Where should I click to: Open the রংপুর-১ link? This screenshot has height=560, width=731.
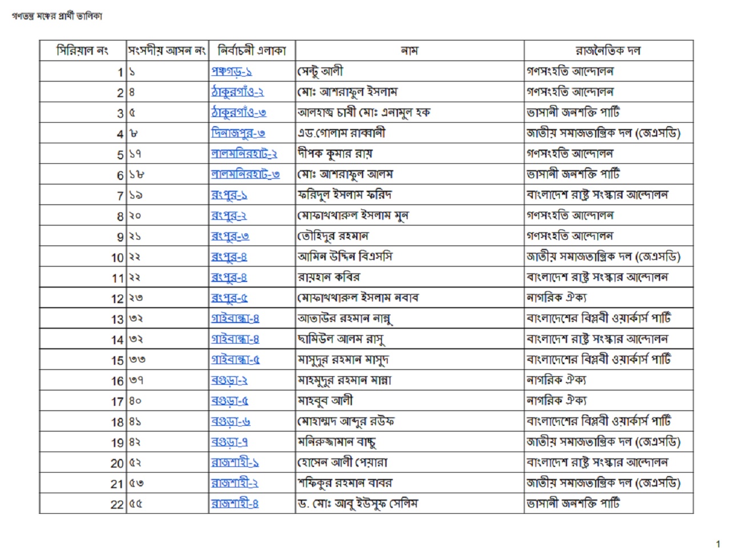229,195
